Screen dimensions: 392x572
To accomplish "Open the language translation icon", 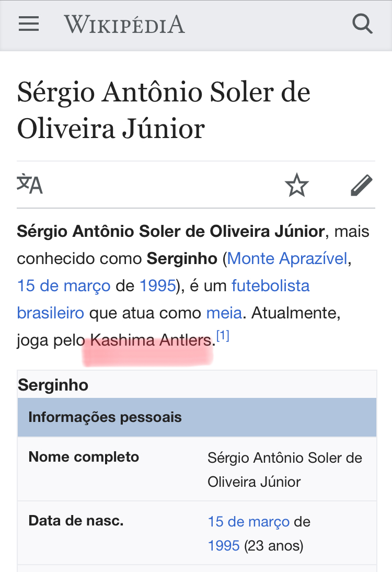I will 30,184.
